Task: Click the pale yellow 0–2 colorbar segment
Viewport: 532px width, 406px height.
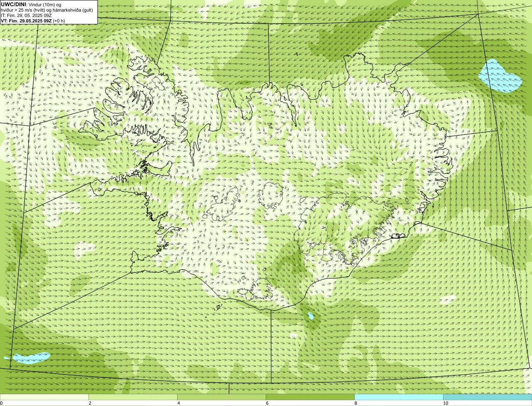Action: 44,397
